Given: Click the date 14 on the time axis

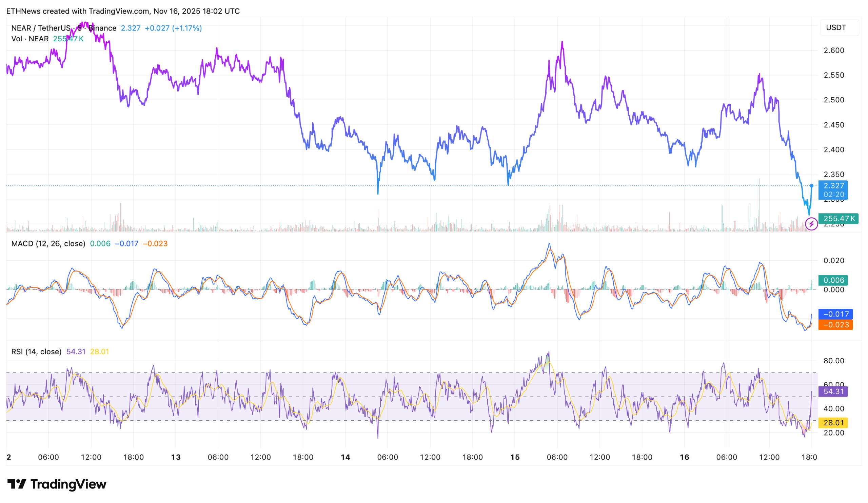Looking at the screenshot, I should pyautogui.click(x=345, y=457).
